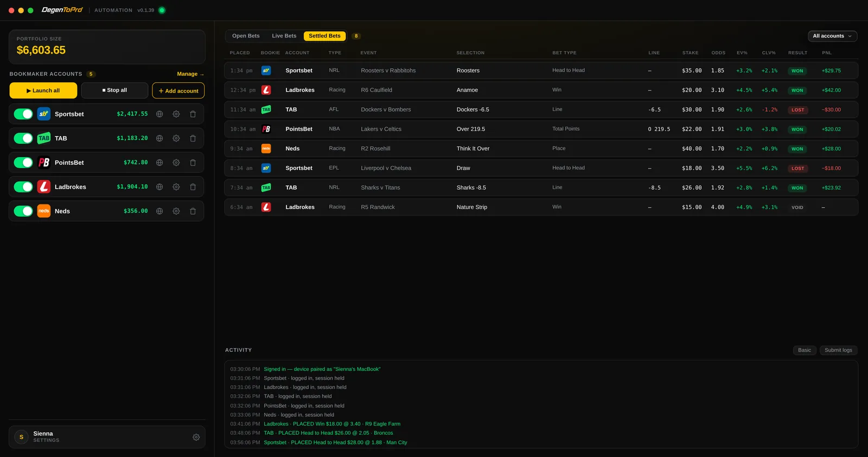Click the Roosters v Rabbitohs event cell
This screenshot has width=868, height=457.
click(x=388, y=70)
